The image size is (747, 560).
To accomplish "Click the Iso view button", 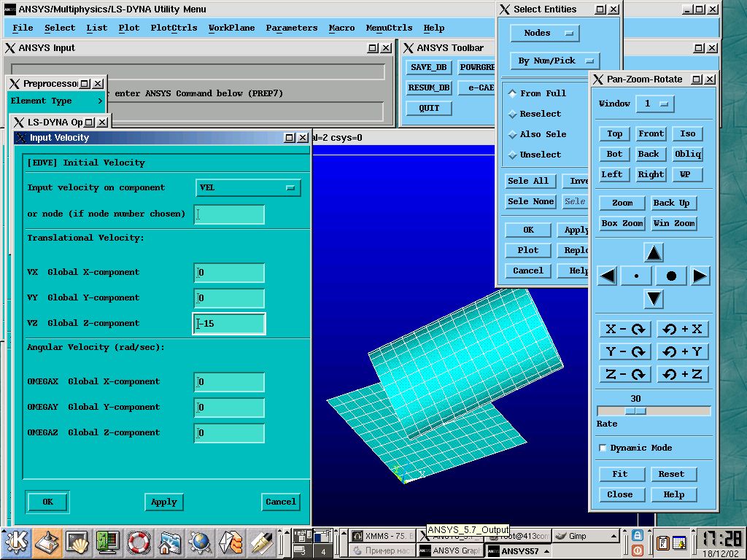I will pos(688,134).
